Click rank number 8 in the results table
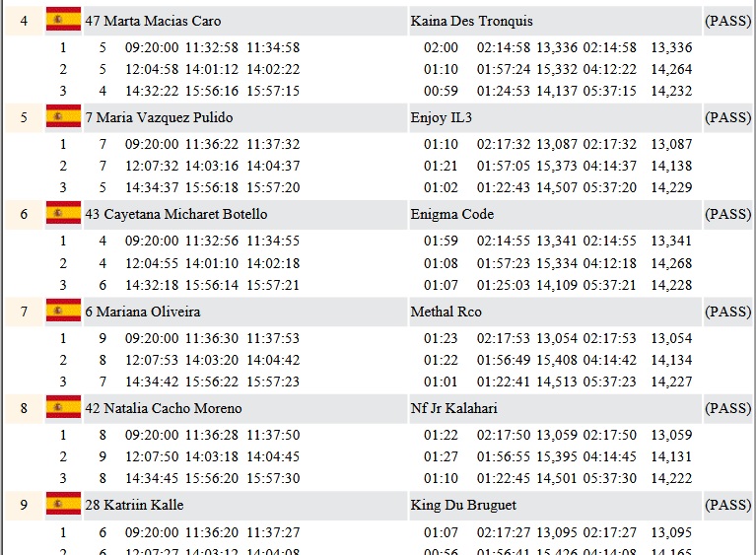This screenshot has width=756, height=555. pyautogui.click(x=24, y=409)
